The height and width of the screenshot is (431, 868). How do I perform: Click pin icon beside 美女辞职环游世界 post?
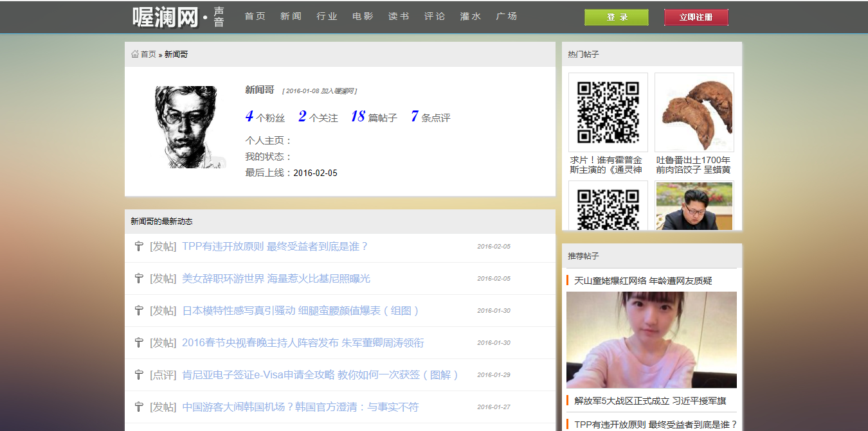pos(138,278)
